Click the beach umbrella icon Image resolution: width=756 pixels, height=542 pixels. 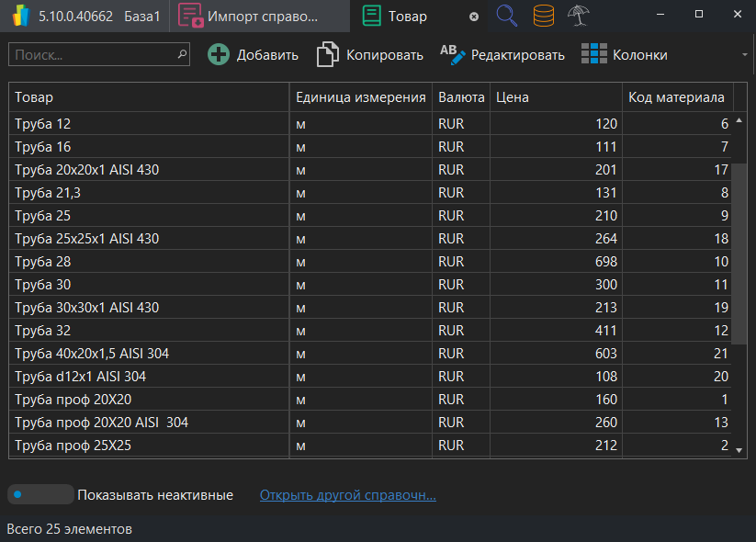579,16
